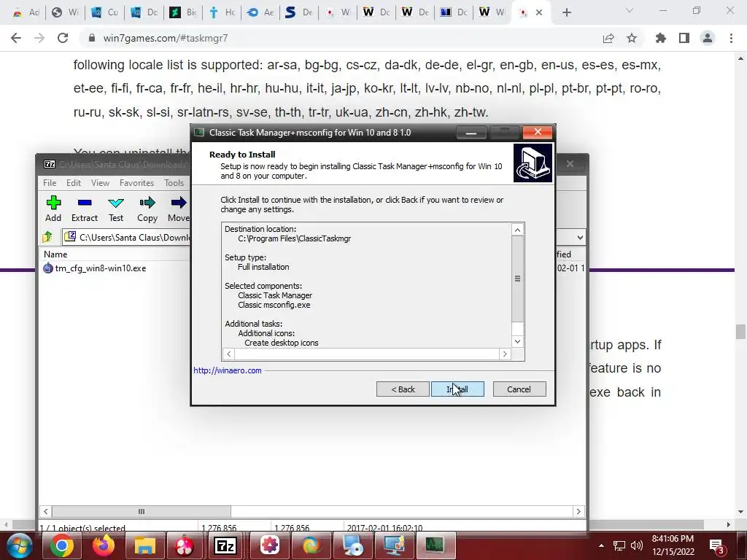Screen dimensions: 747x560
Task: Click the volume speaker tray icon
Action: tap(636, 545)
